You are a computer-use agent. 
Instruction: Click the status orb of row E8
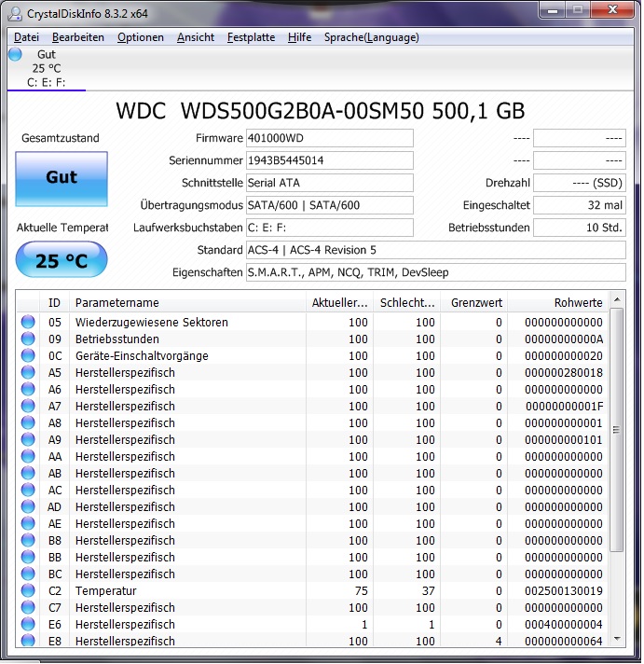point(28,641)
